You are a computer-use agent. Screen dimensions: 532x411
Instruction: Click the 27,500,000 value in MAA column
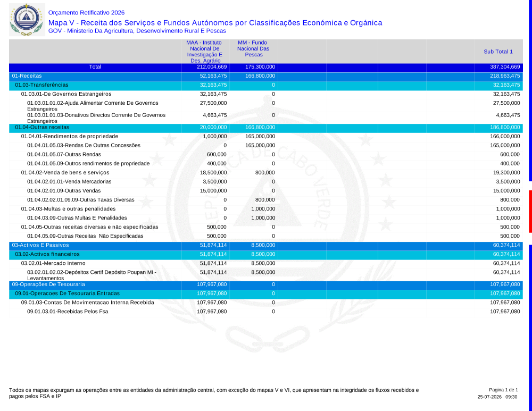[212, 103]
